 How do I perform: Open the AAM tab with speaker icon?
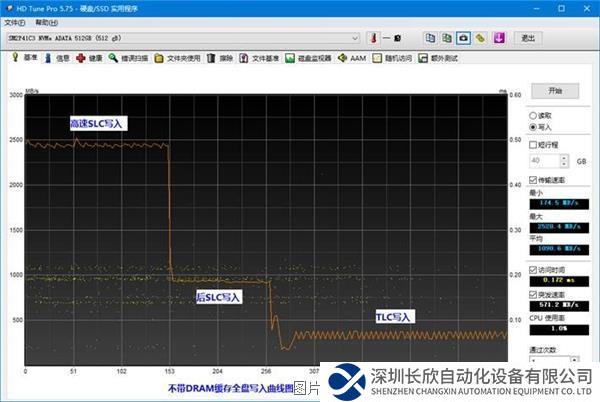click(x=351, y=58)
